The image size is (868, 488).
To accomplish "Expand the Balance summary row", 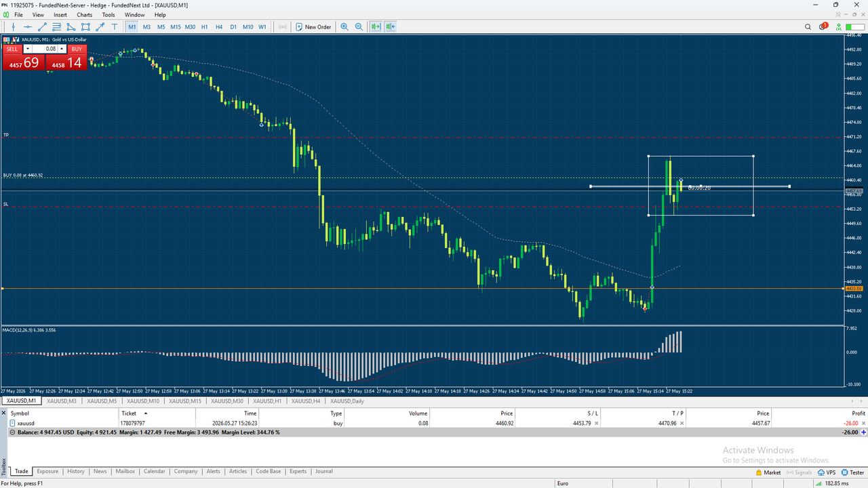I will coord(12,432).
